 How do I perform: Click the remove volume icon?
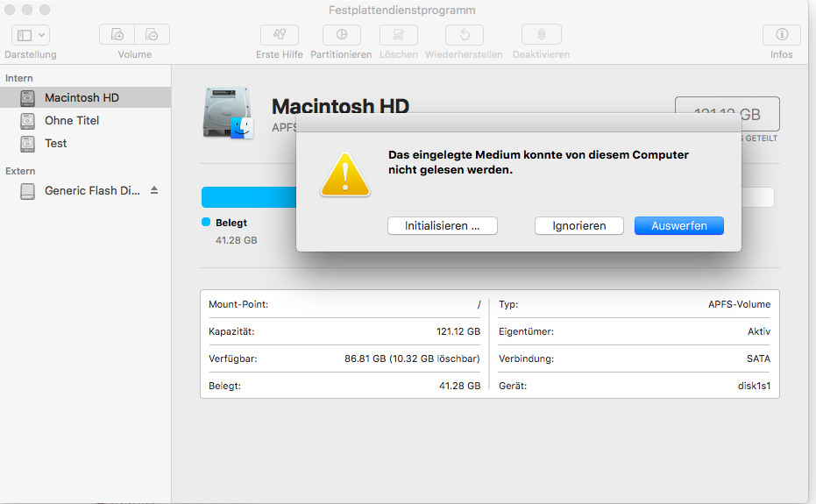[x=152, y=34]
